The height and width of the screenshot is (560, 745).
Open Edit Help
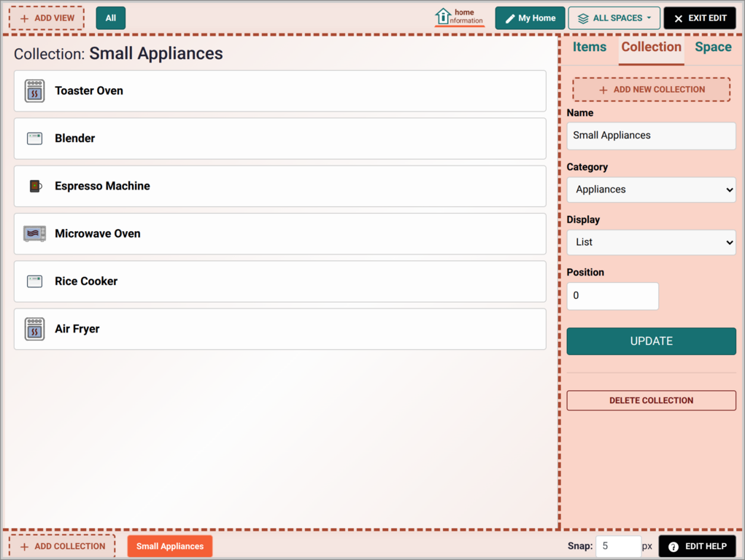[x=697, y=546]
